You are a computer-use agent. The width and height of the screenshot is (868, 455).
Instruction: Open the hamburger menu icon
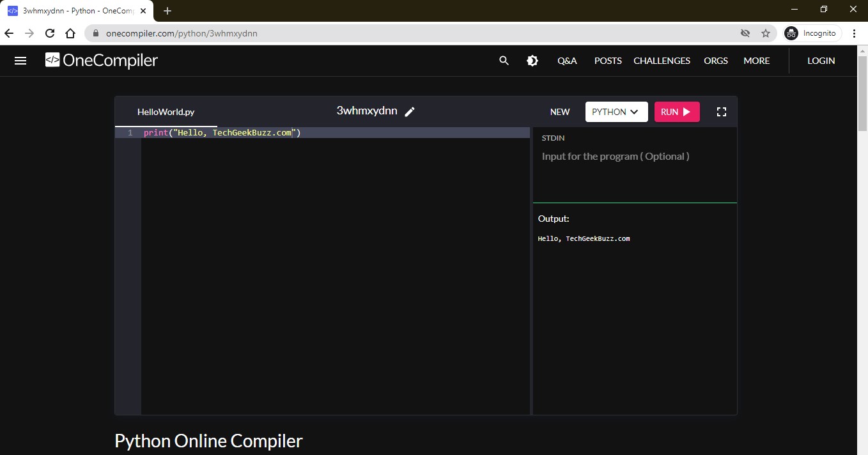tap(20, 61)
